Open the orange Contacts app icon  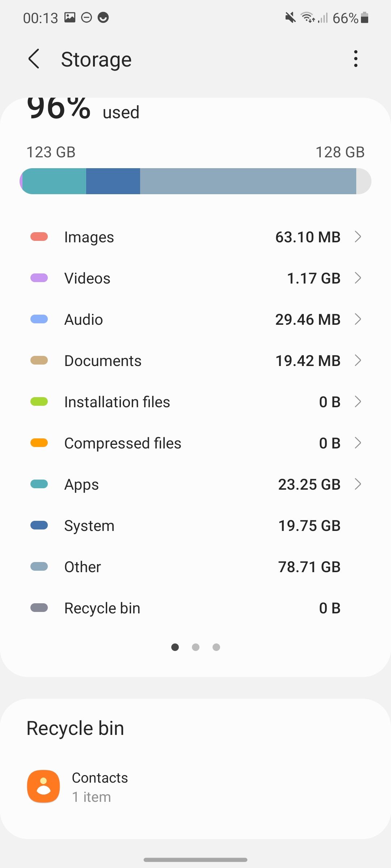(x=43, y=786)
